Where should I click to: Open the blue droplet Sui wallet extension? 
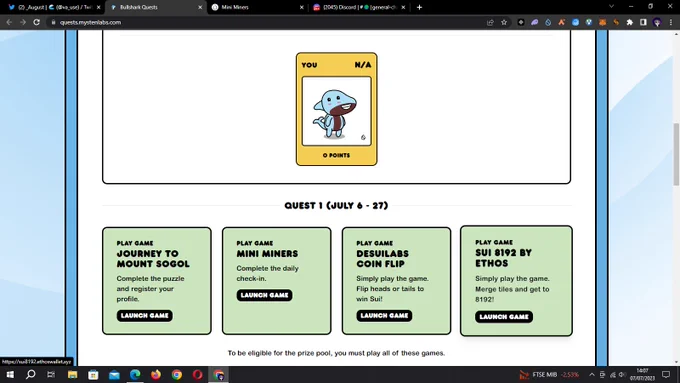pos(548,22)
